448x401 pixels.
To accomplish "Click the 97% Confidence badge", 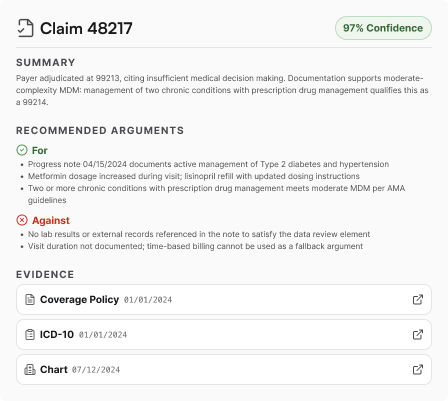I will [383, 28].
